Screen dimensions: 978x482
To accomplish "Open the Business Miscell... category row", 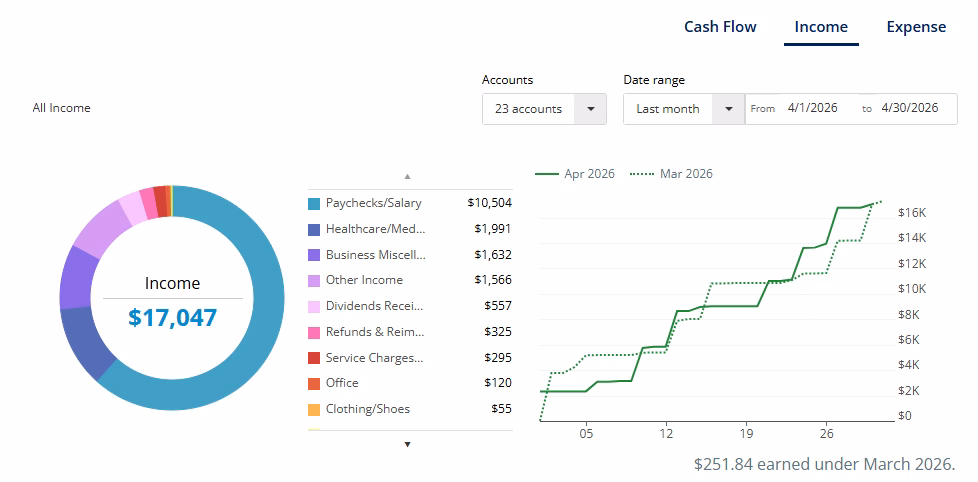I will point(410,255).
